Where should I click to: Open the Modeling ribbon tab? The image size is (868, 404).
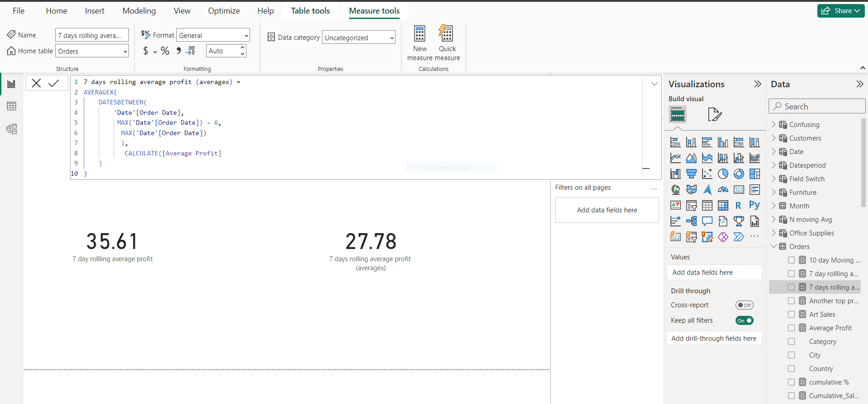139,11
